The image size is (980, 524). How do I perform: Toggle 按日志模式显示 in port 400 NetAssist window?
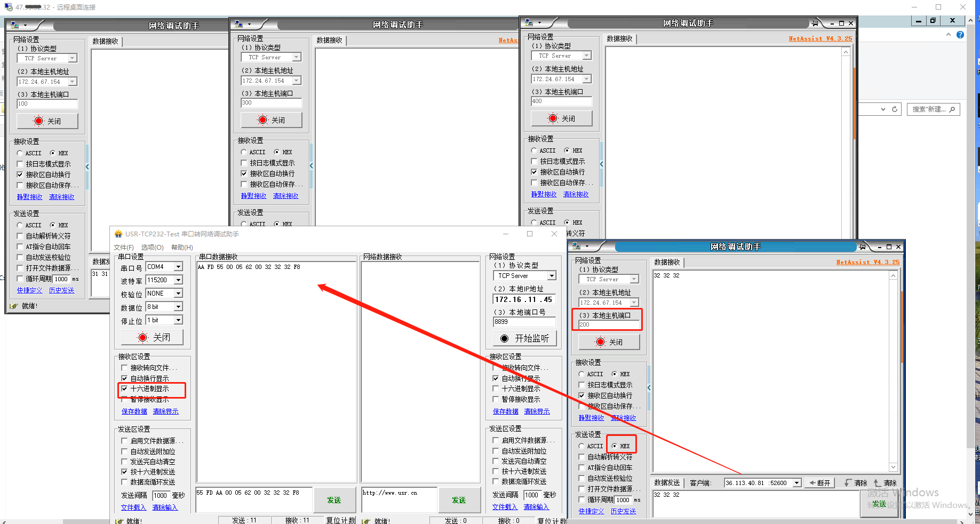pyautogui.click(x=535, y=161)
